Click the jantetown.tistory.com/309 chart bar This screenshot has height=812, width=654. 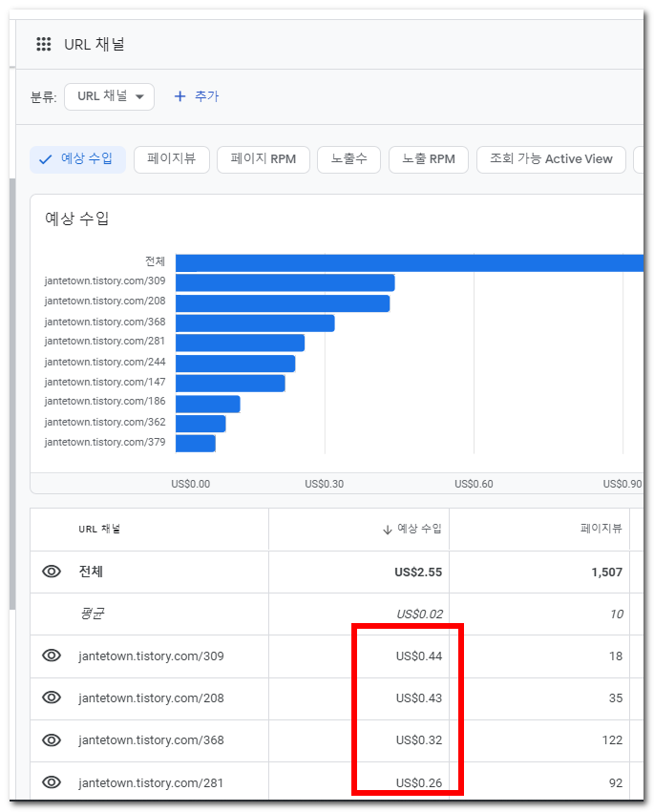285,282
